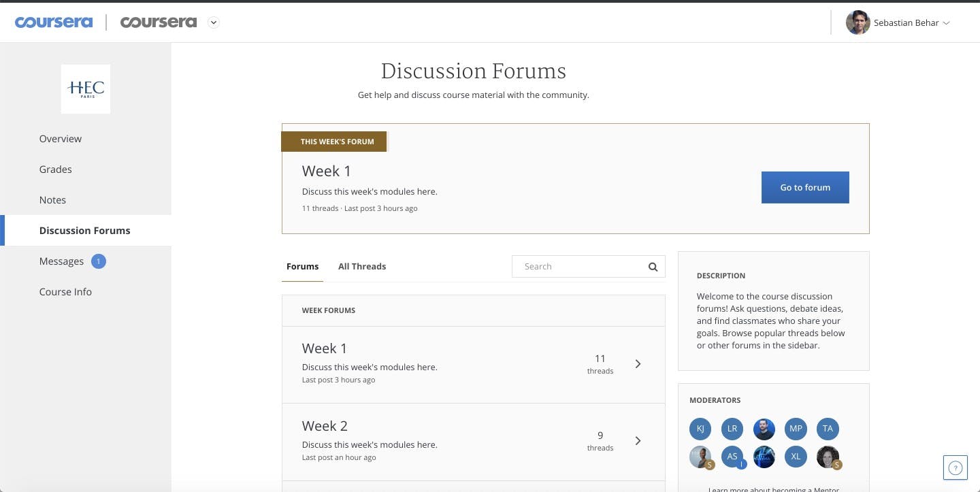
Task: Click the AS moderator avatar
Action: tap(732, 457)
